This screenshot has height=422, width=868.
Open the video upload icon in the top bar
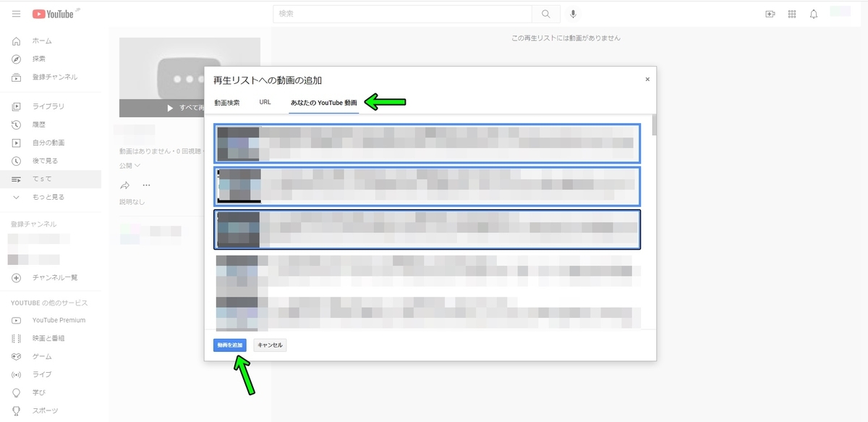(770, 13)
